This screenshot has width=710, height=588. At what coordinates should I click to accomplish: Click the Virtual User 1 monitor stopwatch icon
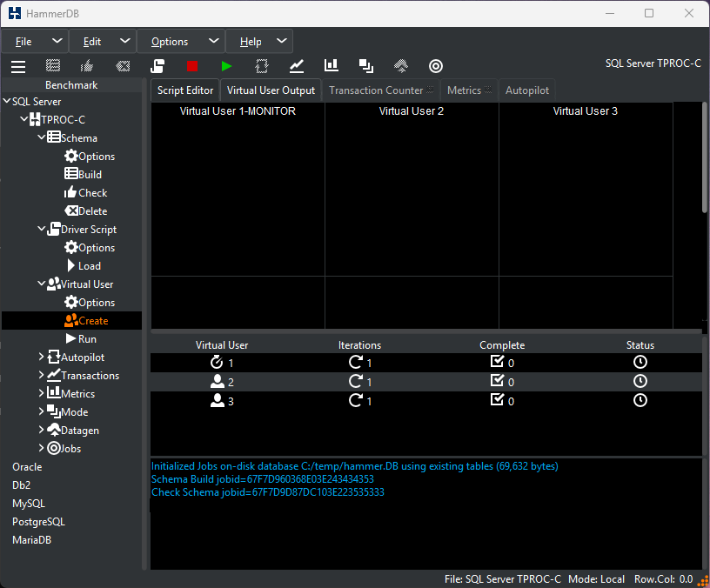[217, 362]
